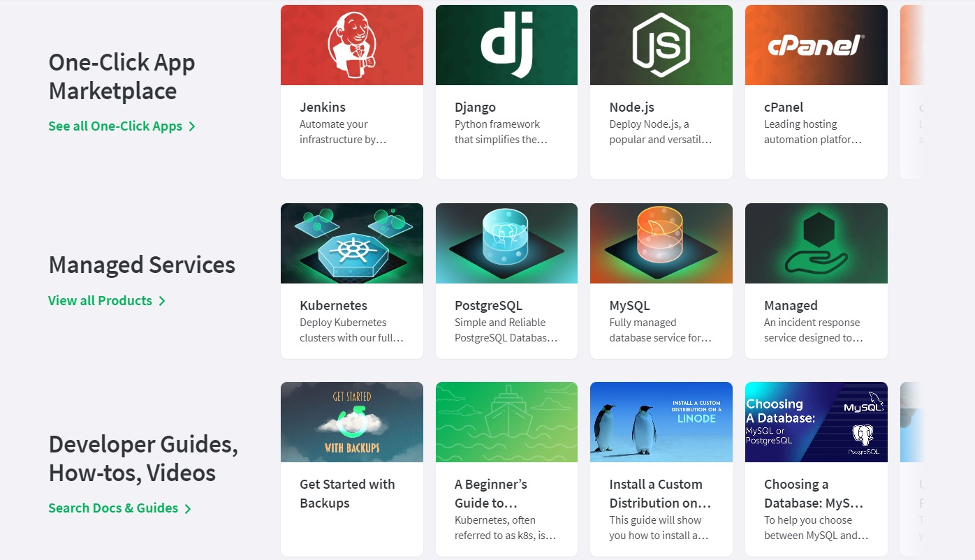Click the Jenkins butler logo icon

(352, 45)
